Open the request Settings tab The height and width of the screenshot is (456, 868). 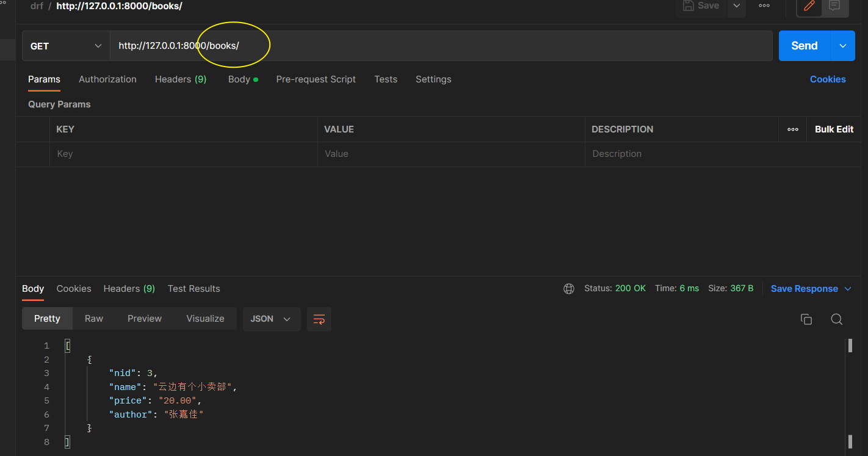[433, 79]
